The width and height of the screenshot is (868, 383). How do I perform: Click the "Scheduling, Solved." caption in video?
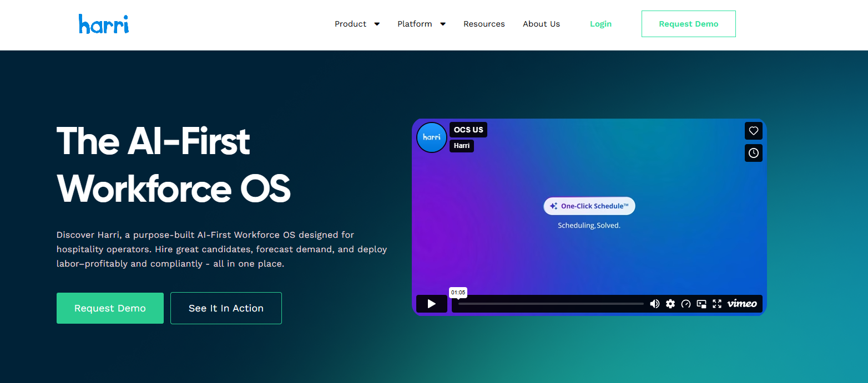coord(589,226)
